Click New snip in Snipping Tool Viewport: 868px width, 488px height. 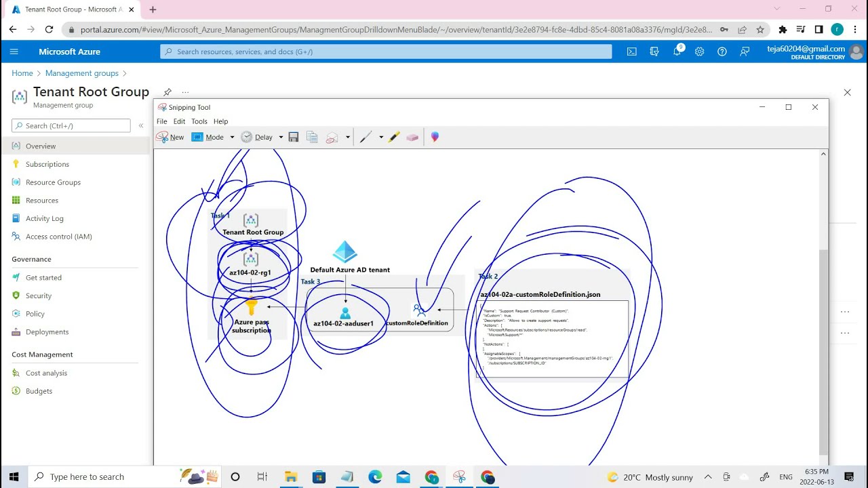click(x=170, y=137)
